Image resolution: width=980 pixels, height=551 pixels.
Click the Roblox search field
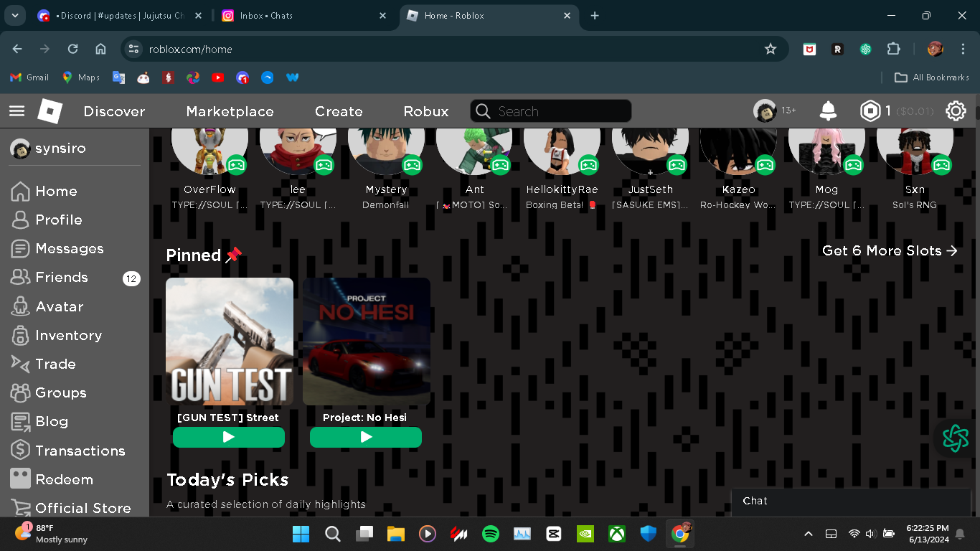click(x=551, y=111)
